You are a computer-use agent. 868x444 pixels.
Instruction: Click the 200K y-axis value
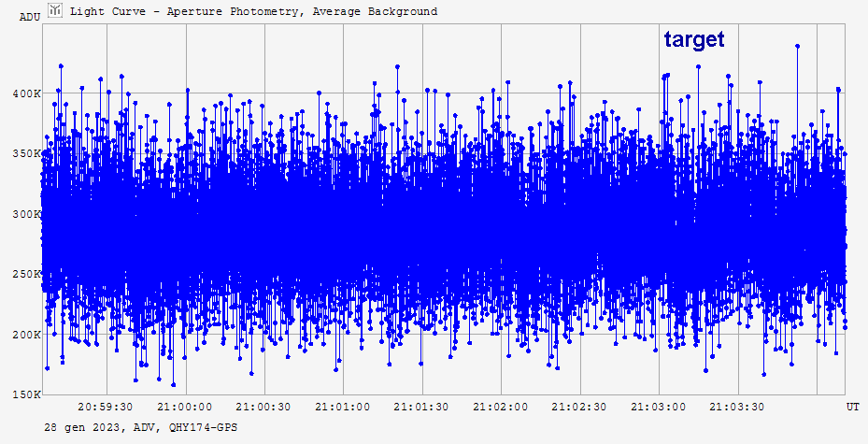[26, 335]
